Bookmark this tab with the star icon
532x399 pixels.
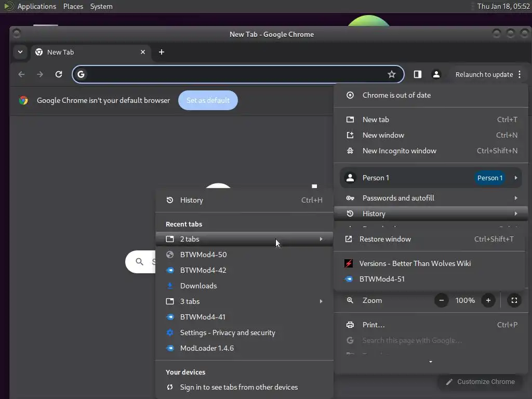click(392, 74)
